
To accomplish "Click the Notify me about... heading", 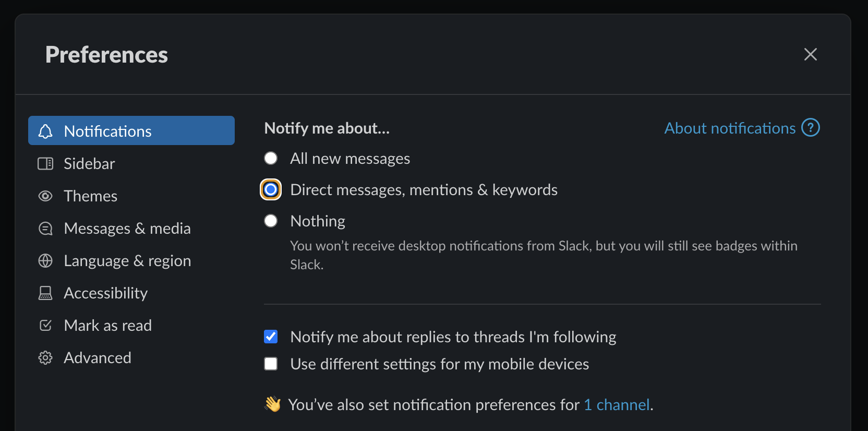I will 327,128.
